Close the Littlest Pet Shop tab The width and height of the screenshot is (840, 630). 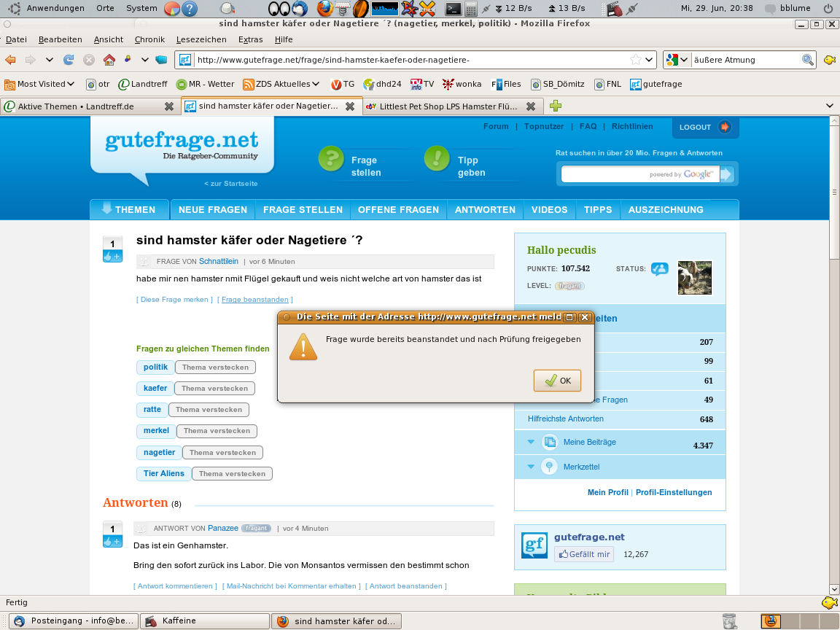tap(530, 106)
